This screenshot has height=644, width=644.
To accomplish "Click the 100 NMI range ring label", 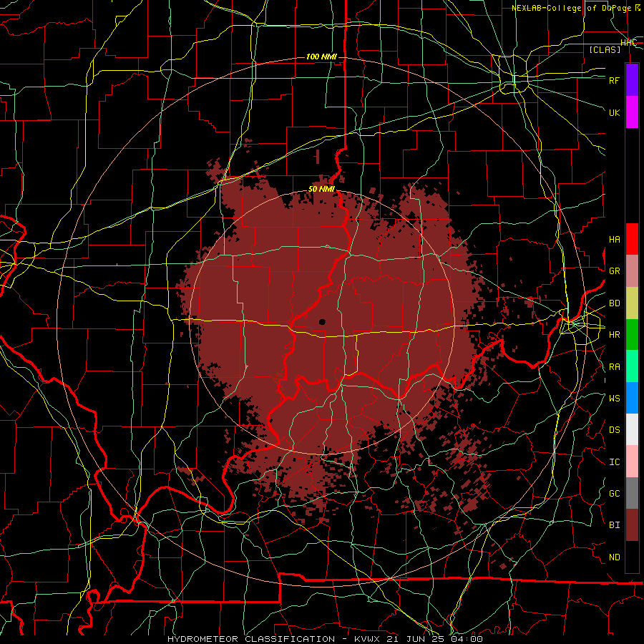I will 321,57.
